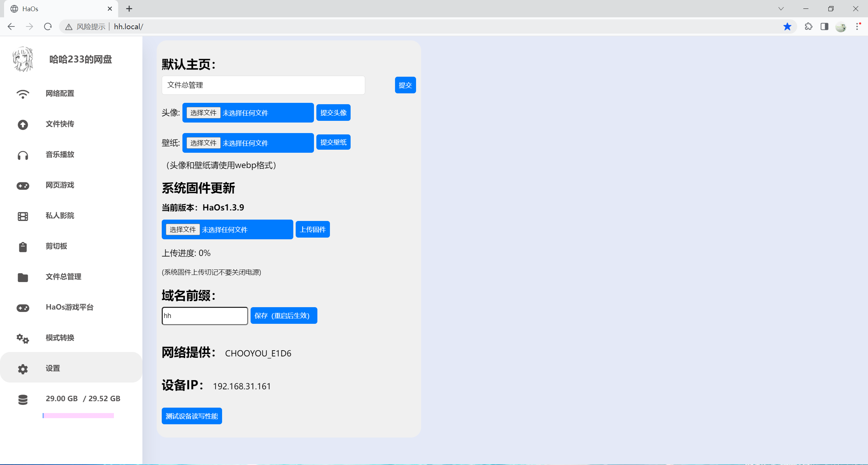
Task: Toggle the browser side panel icon
Action: coord(825,26)
